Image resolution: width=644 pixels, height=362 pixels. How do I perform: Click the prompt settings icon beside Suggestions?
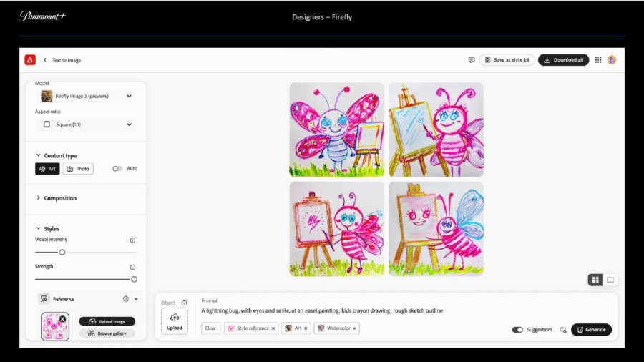coord(563,330)
